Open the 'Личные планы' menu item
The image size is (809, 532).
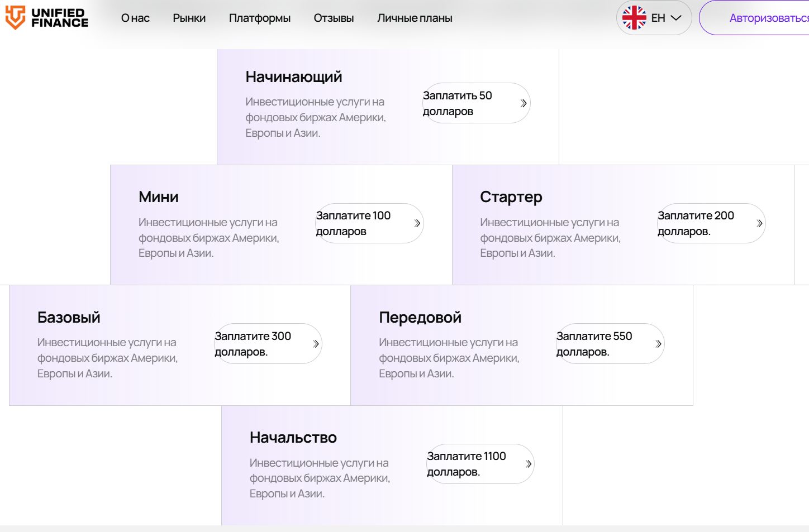point(416,17)
